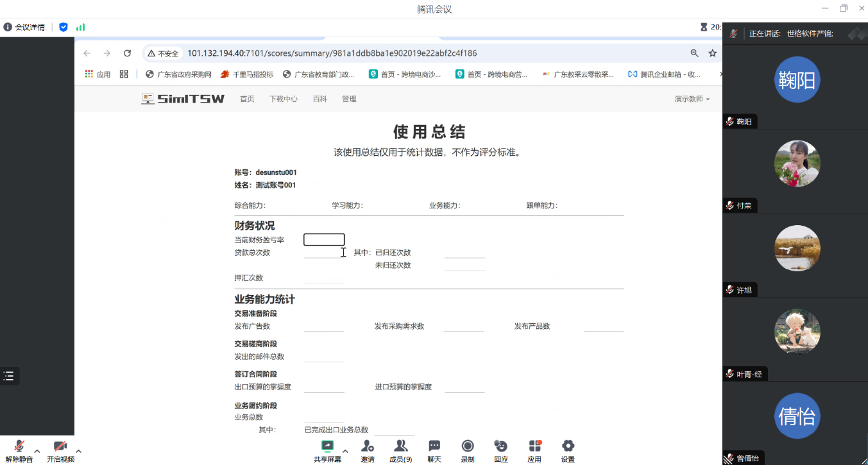
Task: Click the network signal strength icon
Action: 80,27
